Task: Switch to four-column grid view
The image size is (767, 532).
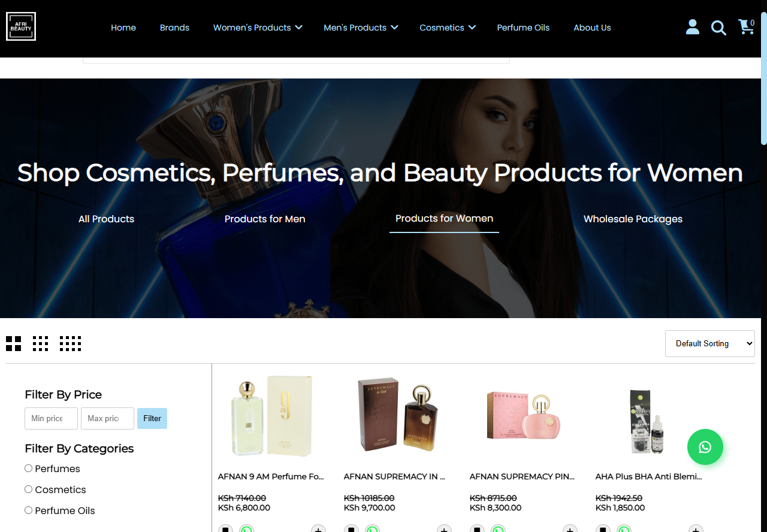Action: click(x=70, y=343)
